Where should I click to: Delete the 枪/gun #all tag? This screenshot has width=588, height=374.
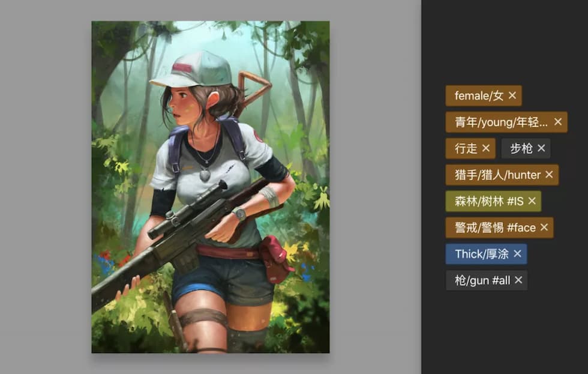pyautogui.click(x=518, y=280)
